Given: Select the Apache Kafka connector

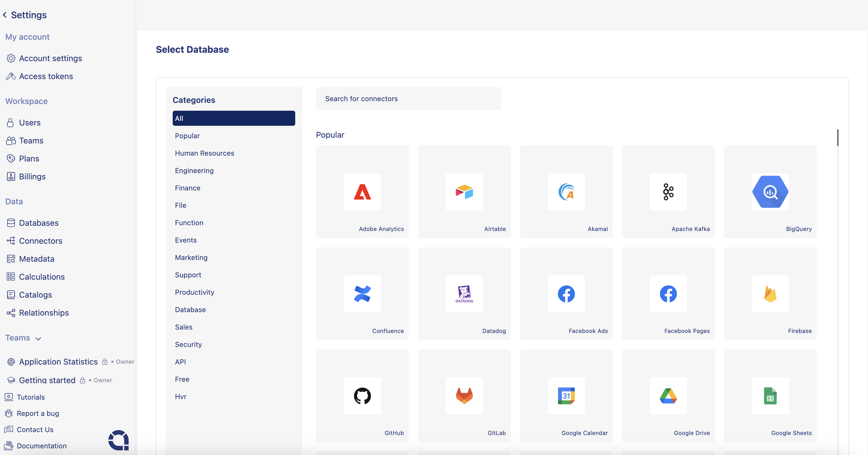Looking at the screenshot, I should (x=668, y=192).
